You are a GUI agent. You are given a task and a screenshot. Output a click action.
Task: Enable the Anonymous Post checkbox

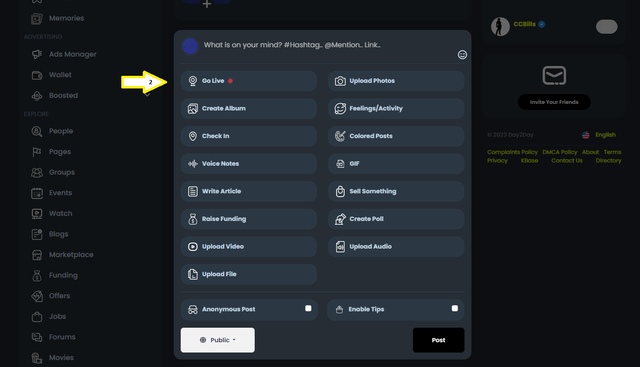(308, 308)
